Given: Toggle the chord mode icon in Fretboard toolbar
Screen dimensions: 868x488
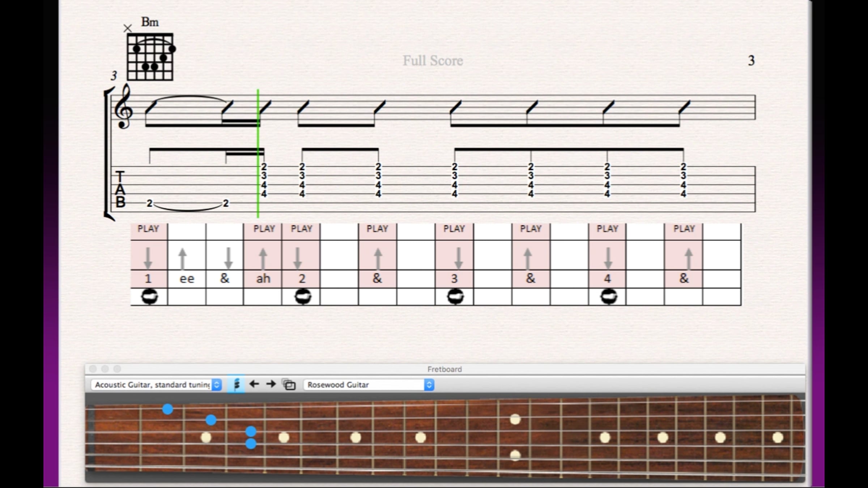Looking at the screenshot, I should 236,384.
